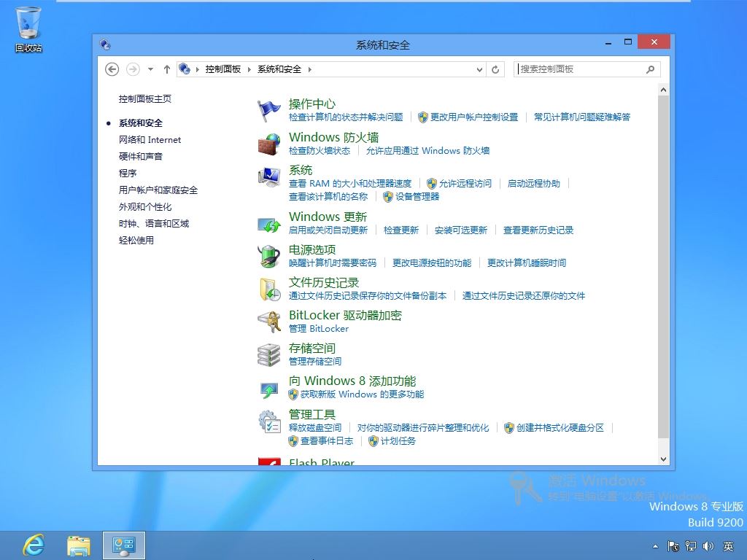Click the 电源选项 battery icon
The height and width of the screenshot is (560, 747).
[269, 256]
